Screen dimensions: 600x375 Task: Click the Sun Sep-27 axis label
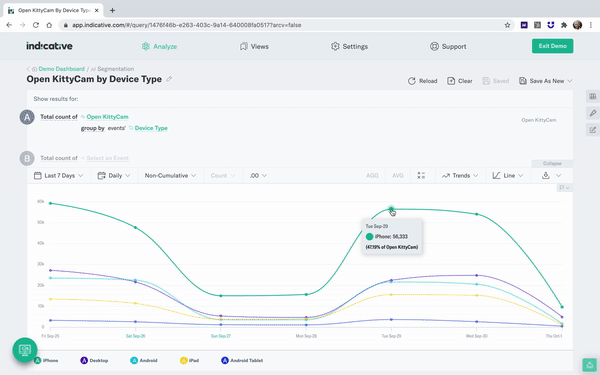click(x=221, y=336)
